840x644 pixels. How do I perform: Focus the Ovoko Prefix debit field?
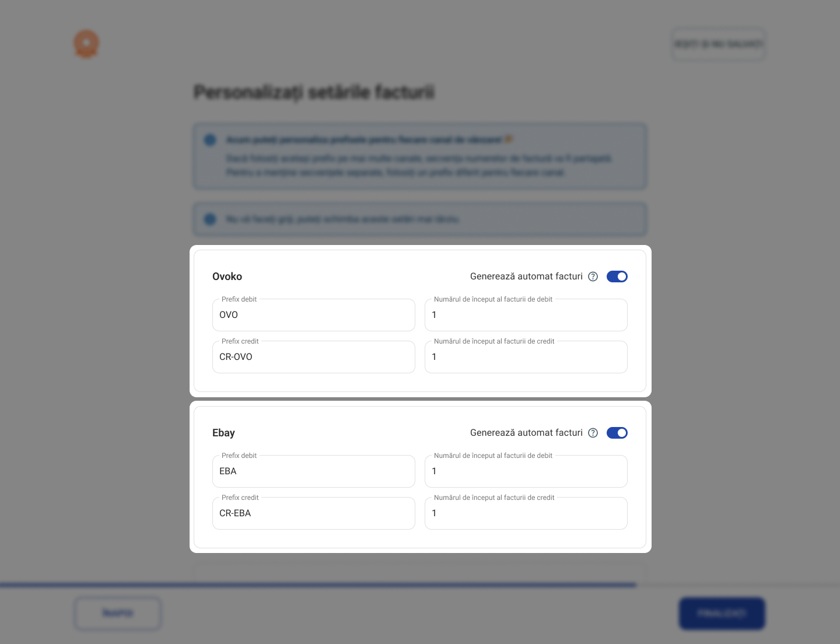[314, 315]
